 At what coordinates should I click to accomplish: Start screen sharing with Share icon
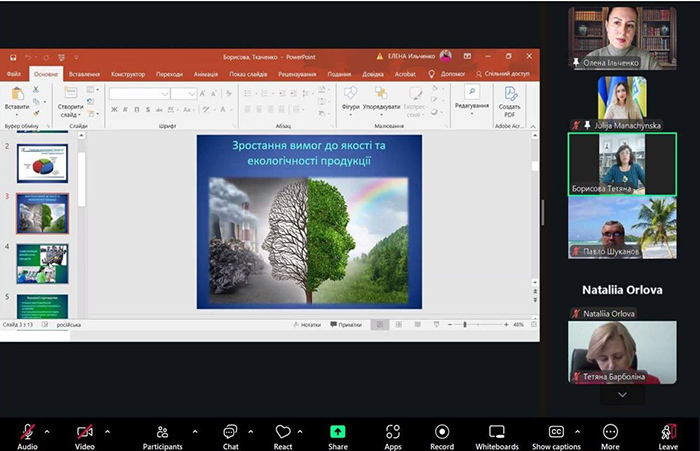[x=338, y=431]
